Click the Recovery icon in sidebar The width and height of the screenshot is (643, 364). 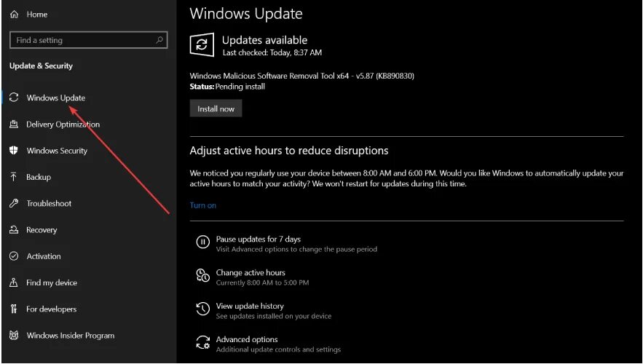pyautogui.click(x=14, y=229)
